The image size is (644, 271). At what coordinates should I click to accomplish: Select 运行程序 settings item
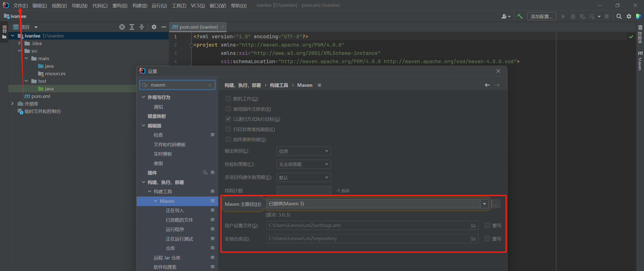pyautogui.click(x=175, y=229)
